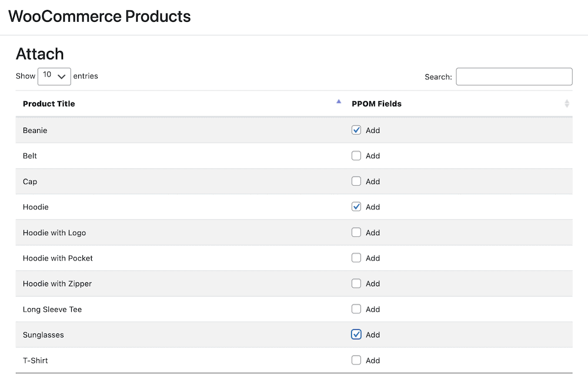Sort by Product Title ascending arrow icon
This screenshot has width=588, height=381.
click(x=339, y=102)
